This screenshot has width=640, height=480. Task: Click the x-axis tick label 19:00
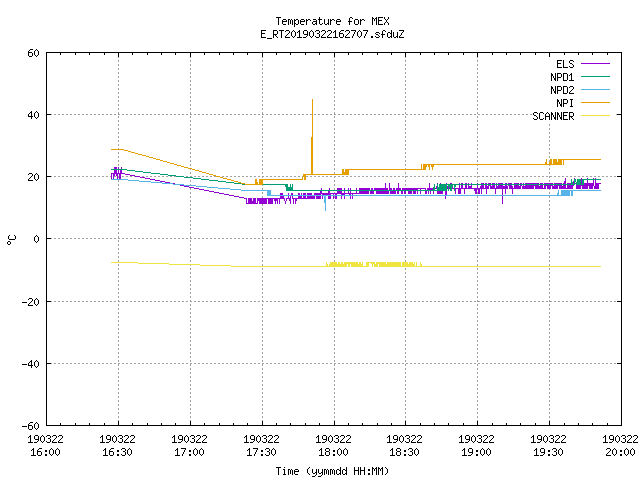pyautogui.click(x=476, y=452)
